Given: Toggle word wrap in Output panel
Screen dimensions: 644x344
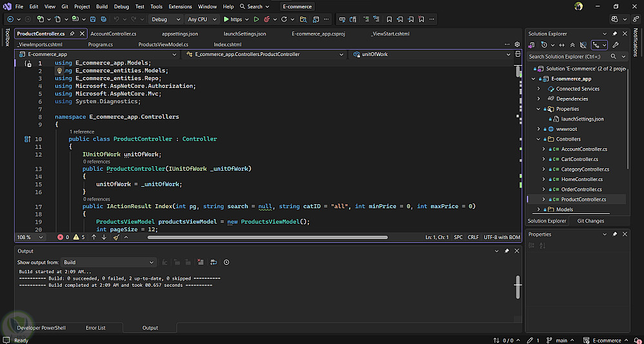Looking at the screenshot, I should tap(214, 262).
